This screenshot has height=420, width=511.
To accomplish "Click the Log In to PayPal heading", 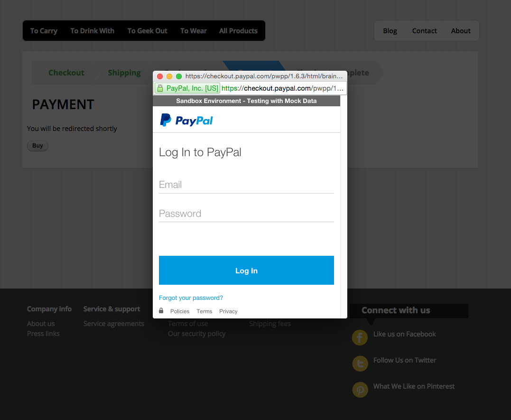I will [200, 152].
